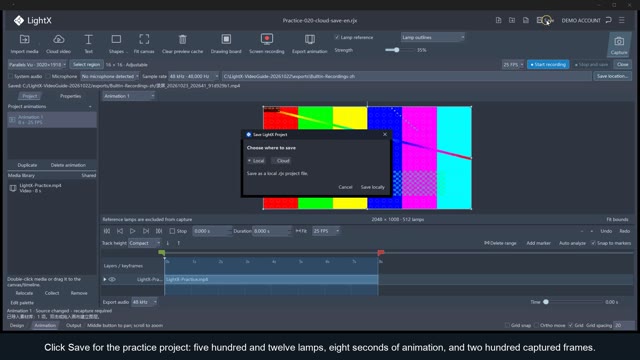
Task: Select the Local radio option
Action: tap(256, 161)
